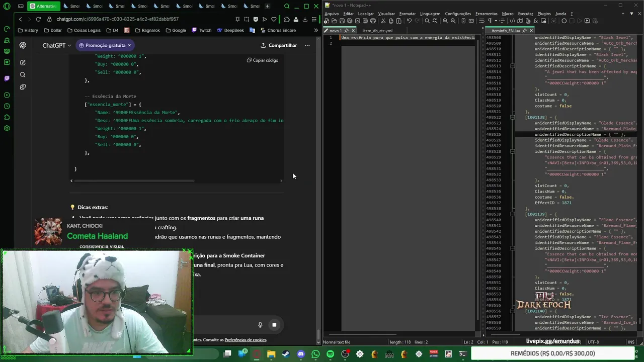Click the Function List fx icon
644x362 pixels.
(x=536, y=21)
